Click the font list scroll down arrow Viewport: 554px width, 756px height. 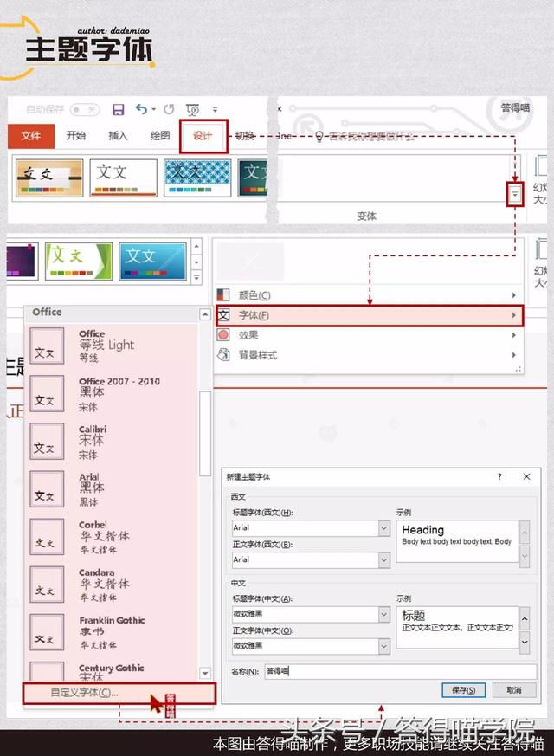(x=205, y=673)
